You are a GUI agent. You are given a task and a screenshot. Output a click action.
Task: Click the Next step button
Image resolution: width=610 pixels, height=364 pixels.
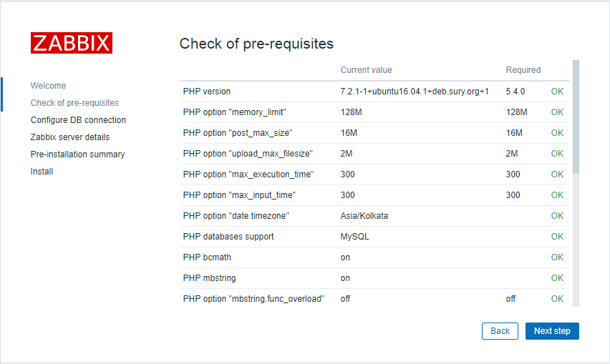pos(552,331)
